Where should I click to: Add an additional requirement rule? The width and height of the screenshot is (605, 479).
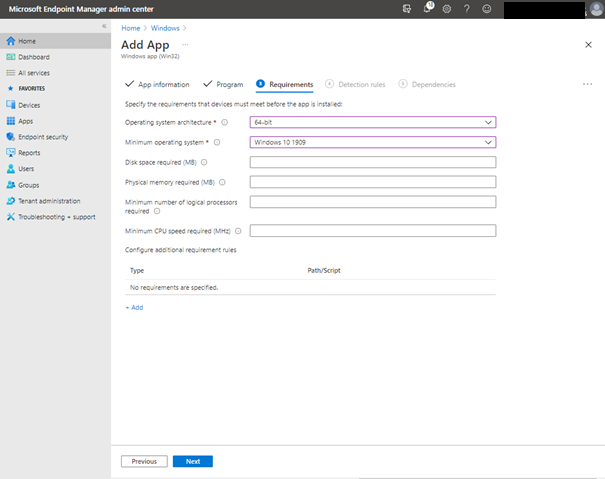134,308
